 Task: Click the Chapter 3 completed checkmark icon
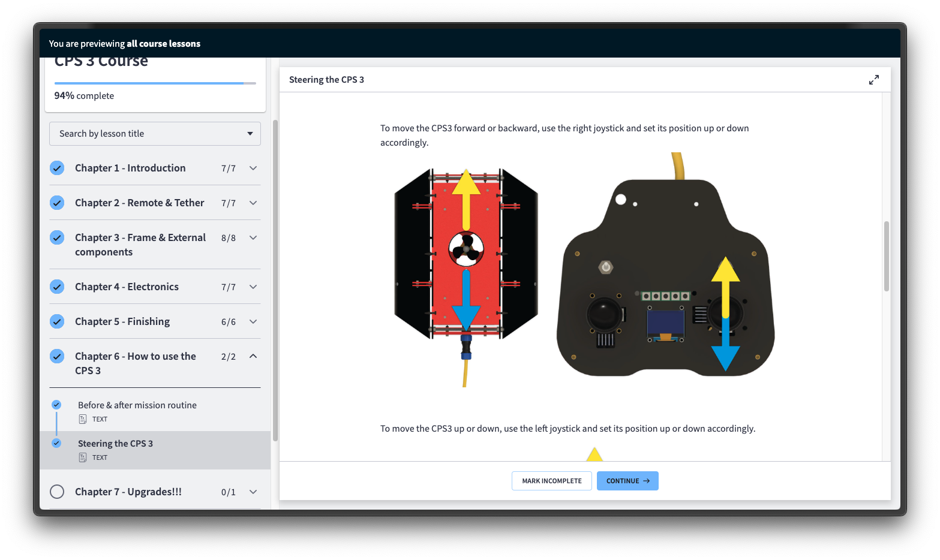(x=57, y=238)
